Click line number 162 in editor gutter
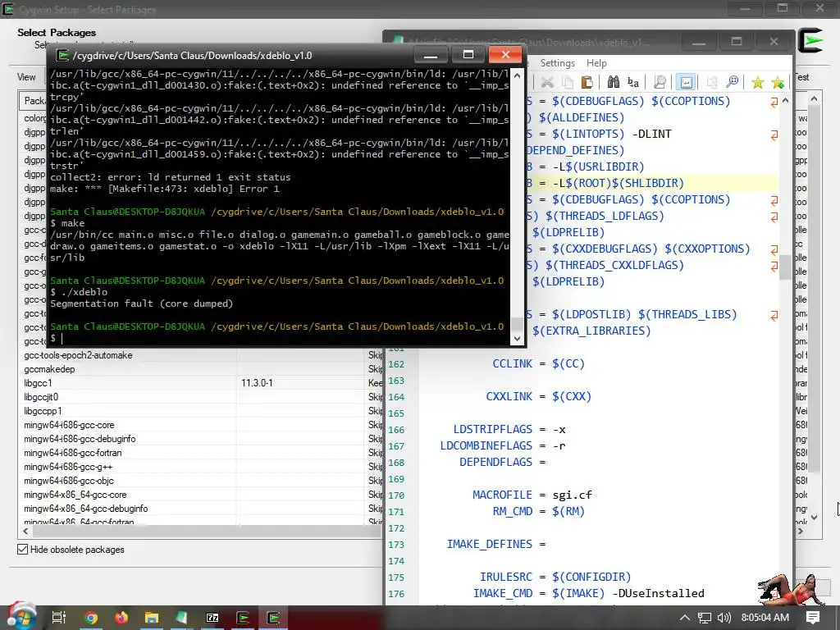The height and width of the screenshot is (630, 840). point(396,364)
